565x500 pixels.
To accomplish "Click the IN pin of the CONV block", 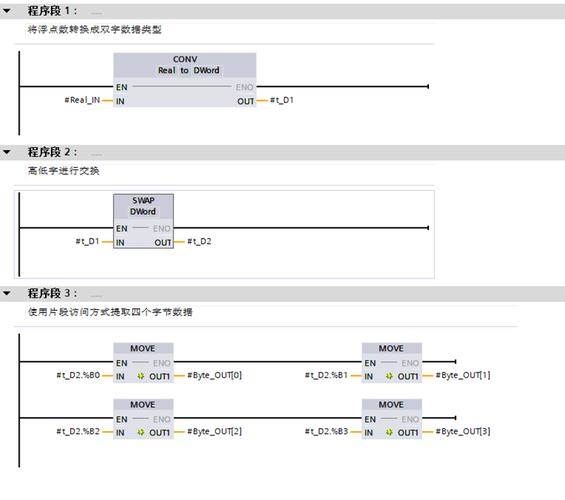I will pyautogui.click(x=120, y=101).
